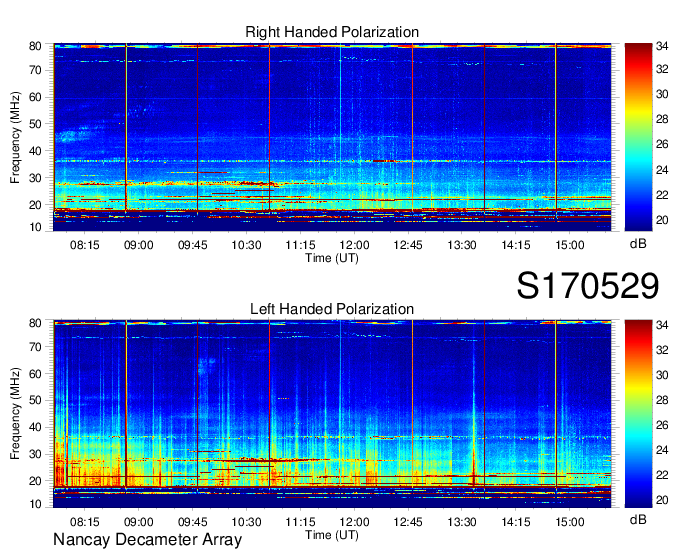Click the 15:00 tick label on the upper plot
This screenshot has width=680, height=552.
tap(570, 245)
